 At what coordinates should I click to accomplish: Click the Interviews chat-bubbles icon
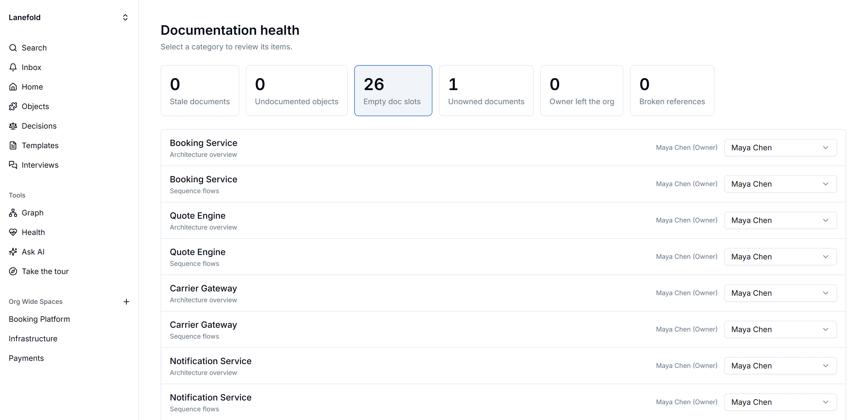coord(13,165)
